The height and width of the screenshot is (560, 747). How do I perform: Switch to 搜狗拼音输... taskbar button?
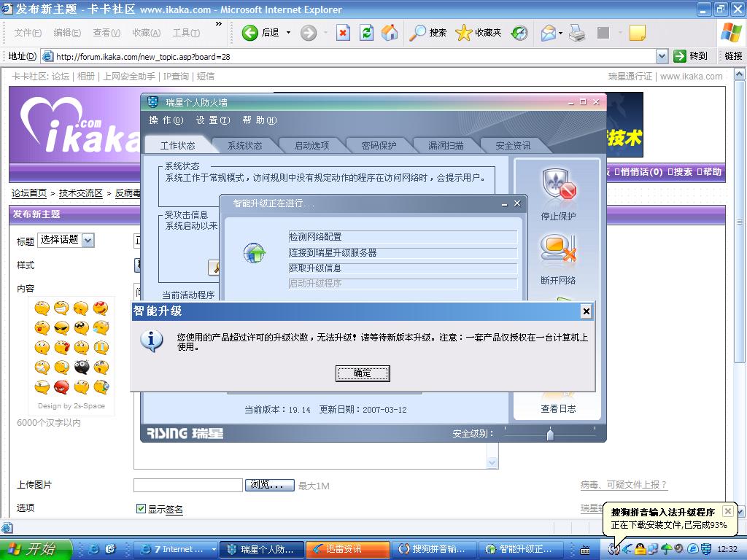(x=435, y=549)
